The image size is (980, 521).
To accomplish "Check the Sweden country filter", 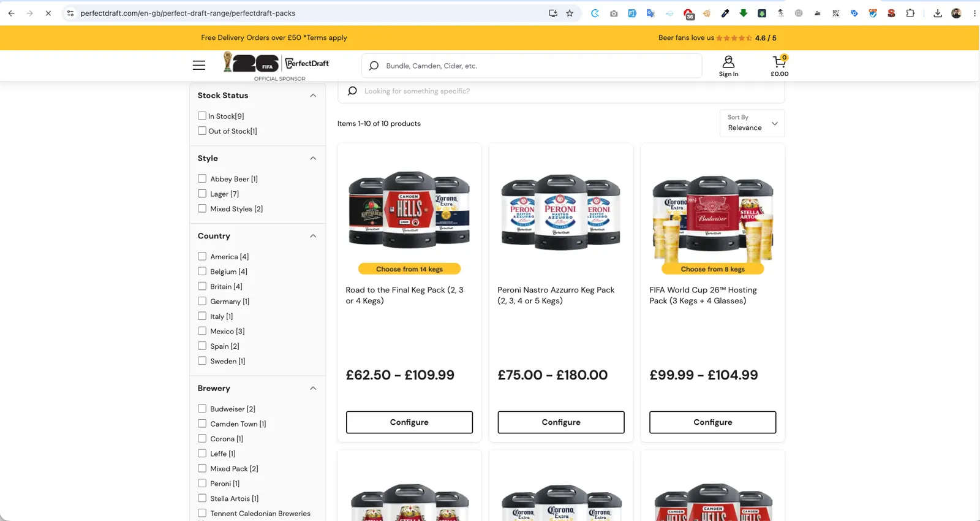I will (x=202, y=360).
